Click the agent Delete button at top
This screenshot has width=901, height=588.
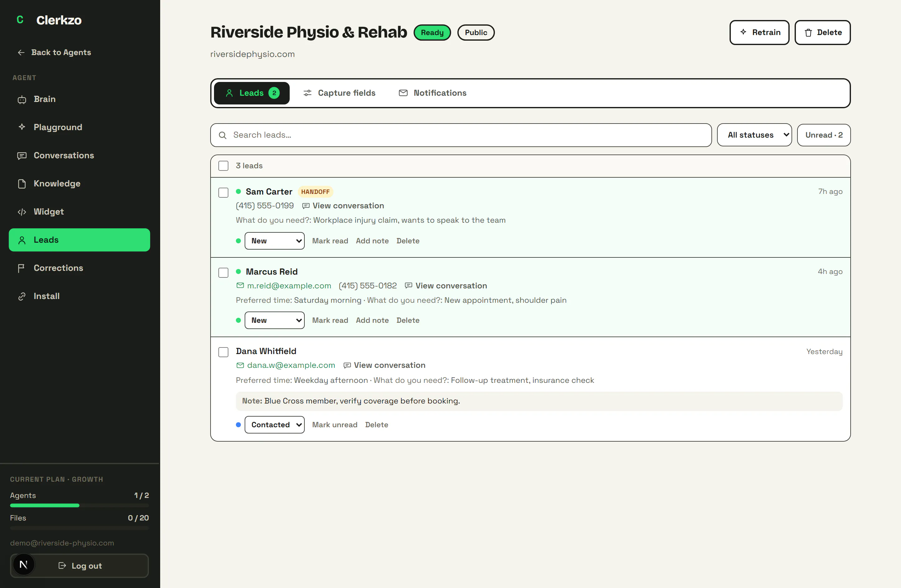coord(823,33)
